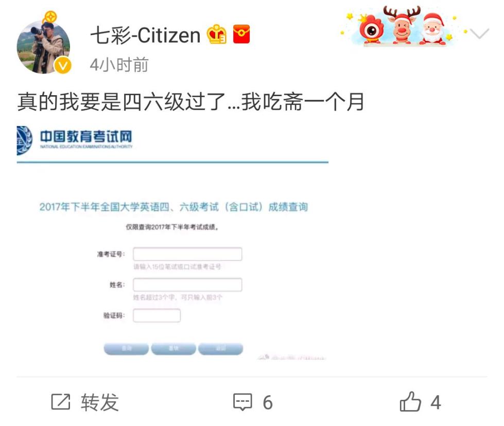Click the 验证码 captcha input field
This screenshot has height=426, width=504.
pos(157,315)
